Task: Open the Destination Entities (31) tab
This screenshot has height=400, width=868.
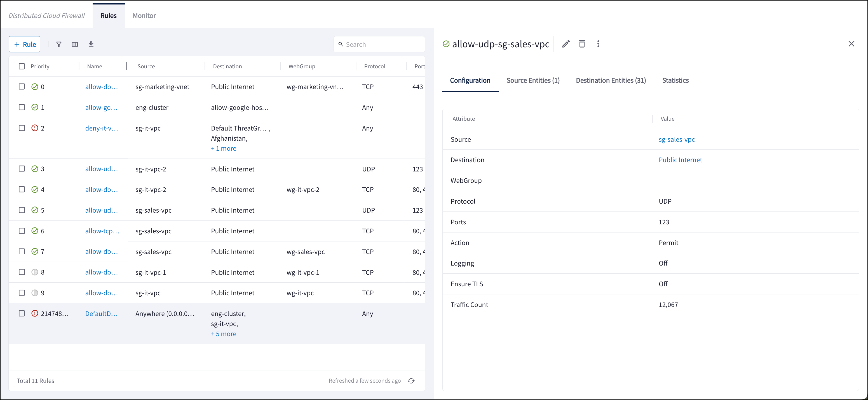Action: click(611, 80)
